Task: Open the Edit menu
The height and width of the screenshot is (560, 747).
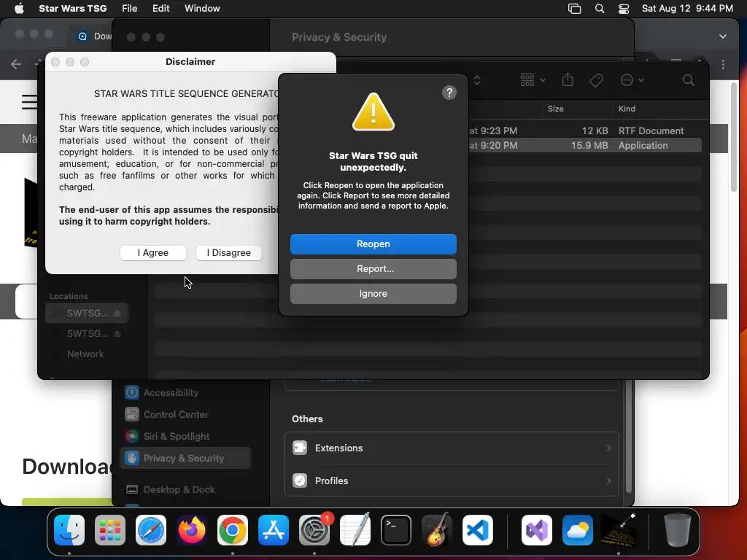Action: tap(160, 8)
